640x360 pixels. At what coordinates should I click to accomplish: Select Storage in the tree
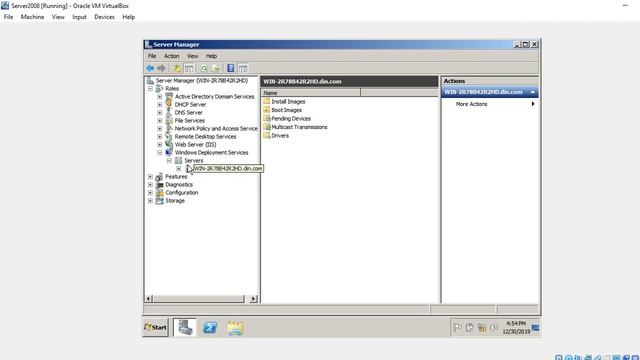click(175, 201)
